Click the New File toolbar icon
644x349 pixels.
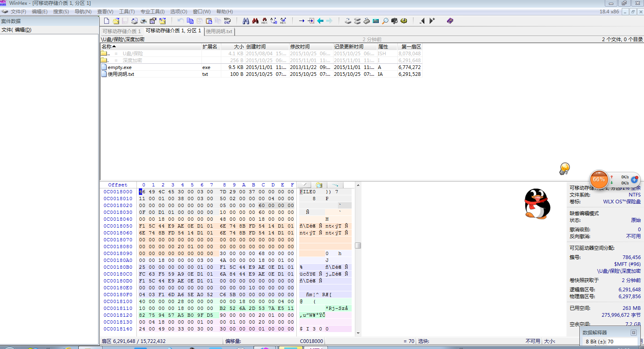tap(107, 21)
